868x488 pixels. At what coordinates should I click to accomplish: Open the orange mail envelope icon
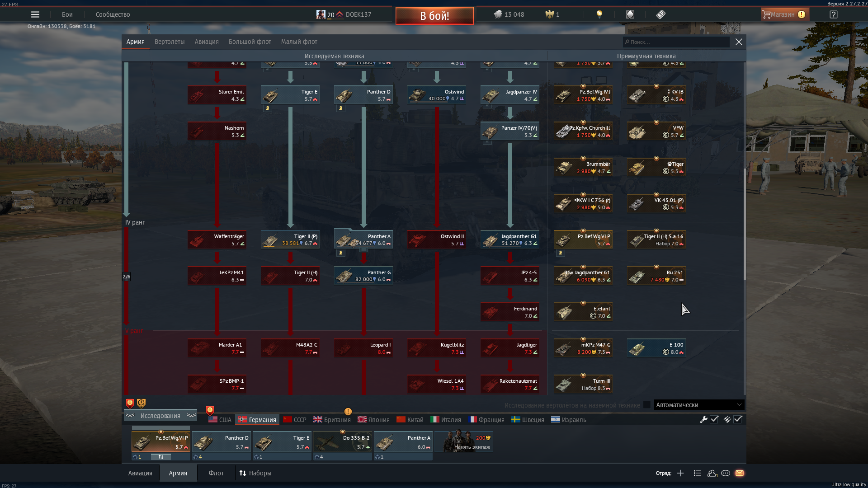(x=740, y=473)
